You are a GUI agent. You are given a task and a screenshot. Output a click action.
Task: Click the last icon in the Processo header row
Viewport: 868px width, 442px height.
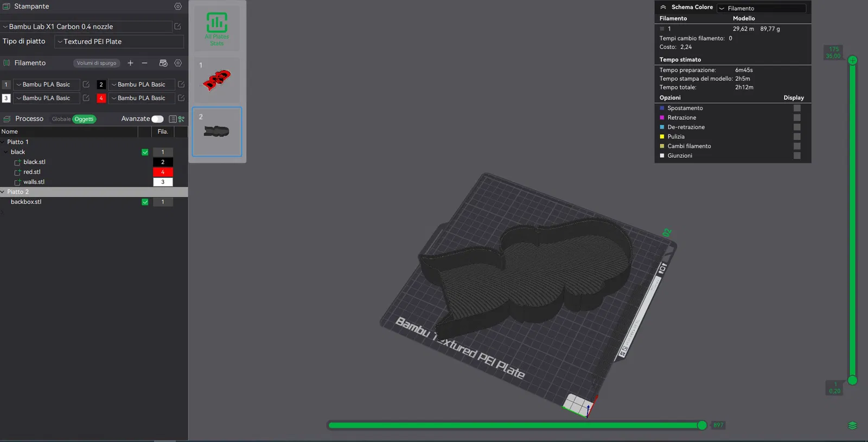181,119
